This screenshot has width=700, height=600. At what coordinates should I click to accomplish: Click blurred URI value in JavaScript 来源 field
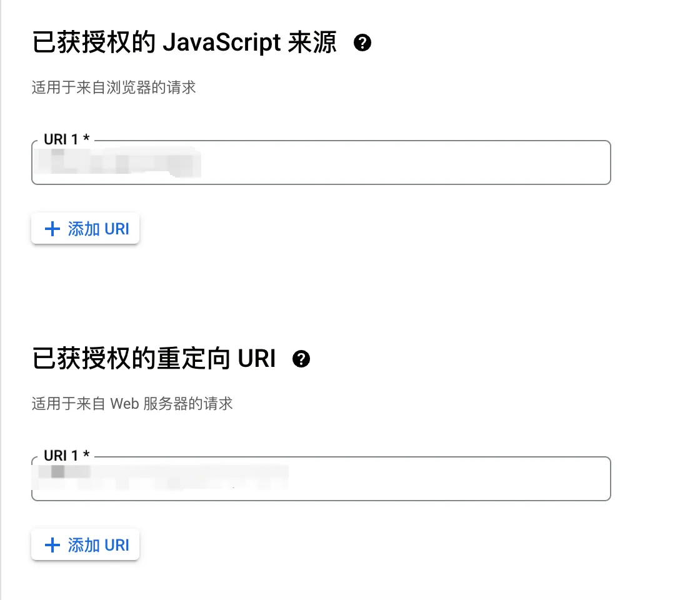pyautogui.click(x=117, y=162)
